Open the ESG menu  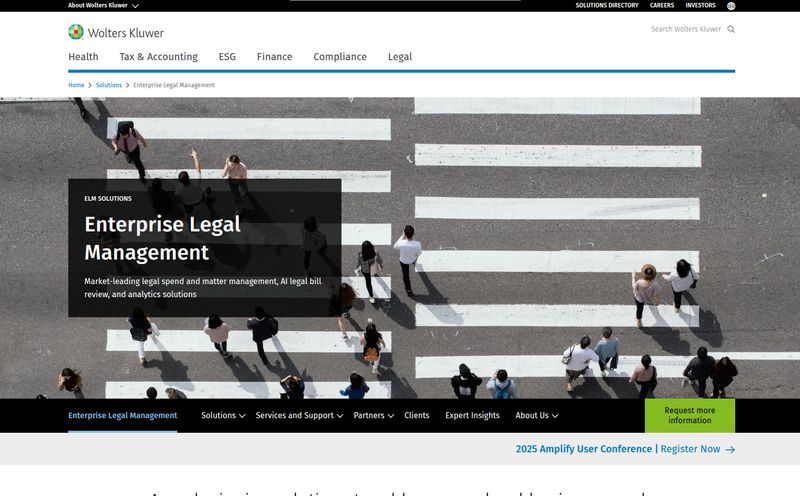(x=227, y=57)
